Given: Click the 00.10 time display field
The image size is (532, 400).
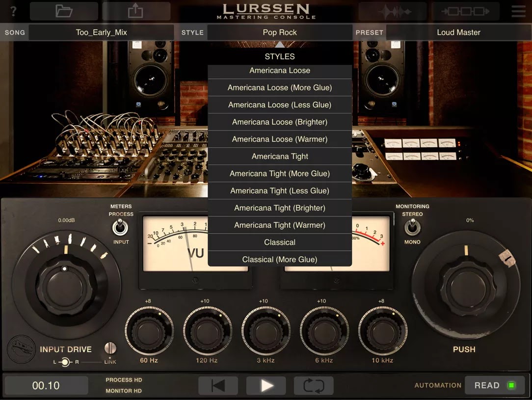Looking at the screenshot, I should pos(46,385).
